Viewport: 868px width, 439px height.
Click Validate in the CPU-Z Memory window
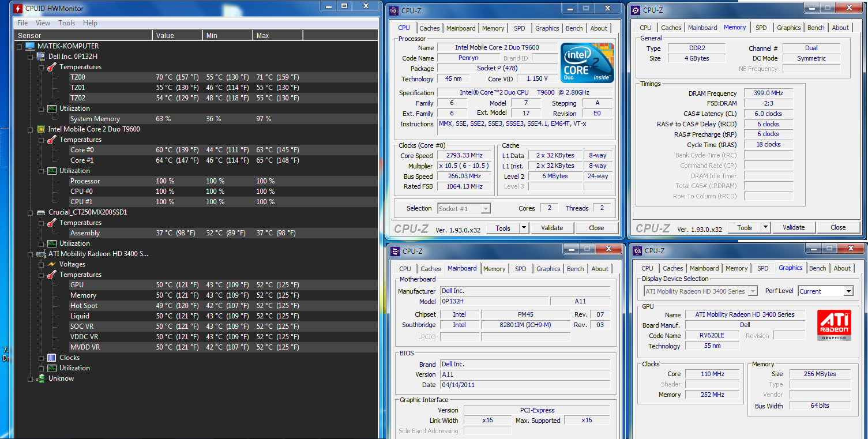[794, 227]
